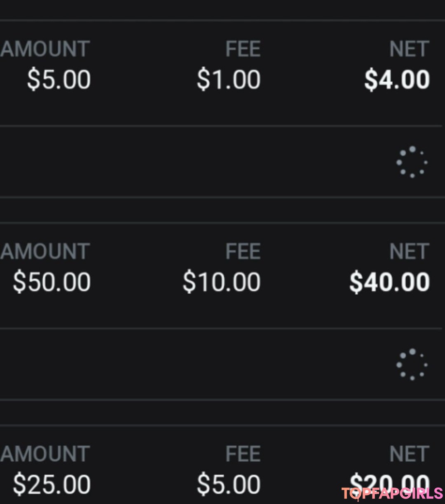Select the $50.00 amount value
445x504 pixels.
click(x=52, y=282)
